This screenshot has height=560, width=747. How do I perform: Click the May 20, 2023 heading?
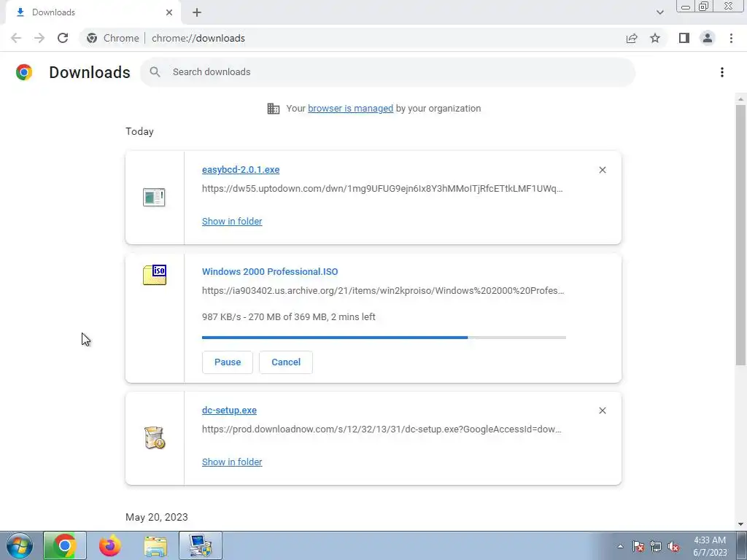(x=157, y=517)
